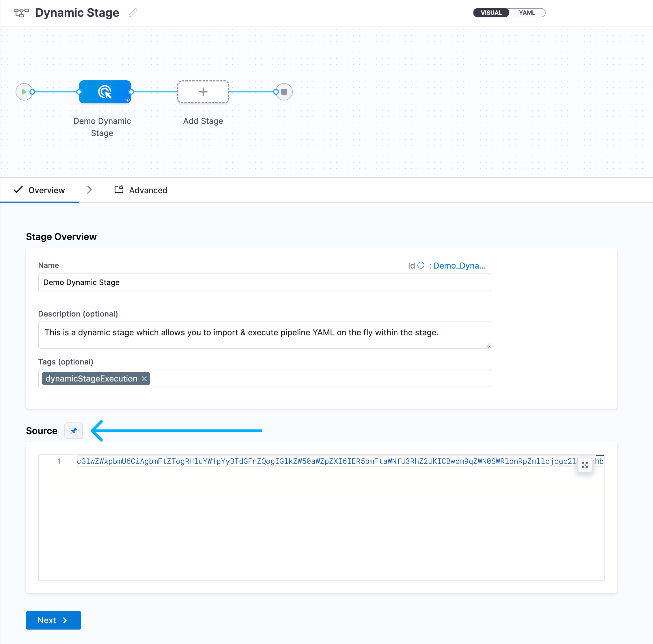The height and width of the screenshot is (644, 653).
Task: Switch to YAML view
Action: 527,13
